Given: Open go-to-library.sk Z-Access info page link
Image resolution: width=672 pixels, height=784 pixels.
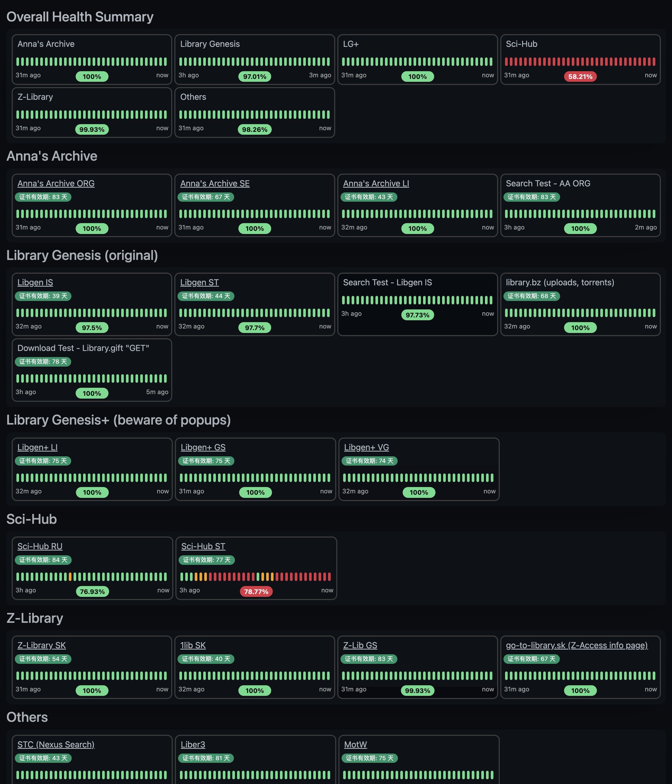Looking at the screenshot, I should (x=577, y=646).
